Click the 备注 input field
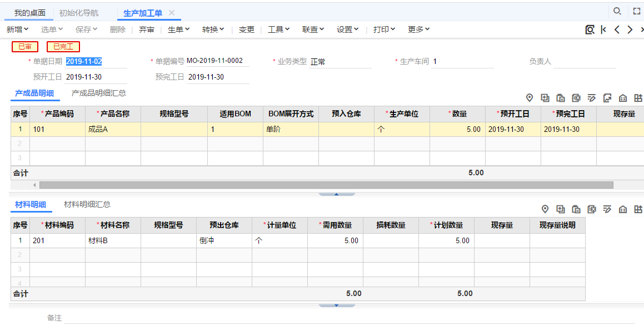 click(x=349, y=318)
